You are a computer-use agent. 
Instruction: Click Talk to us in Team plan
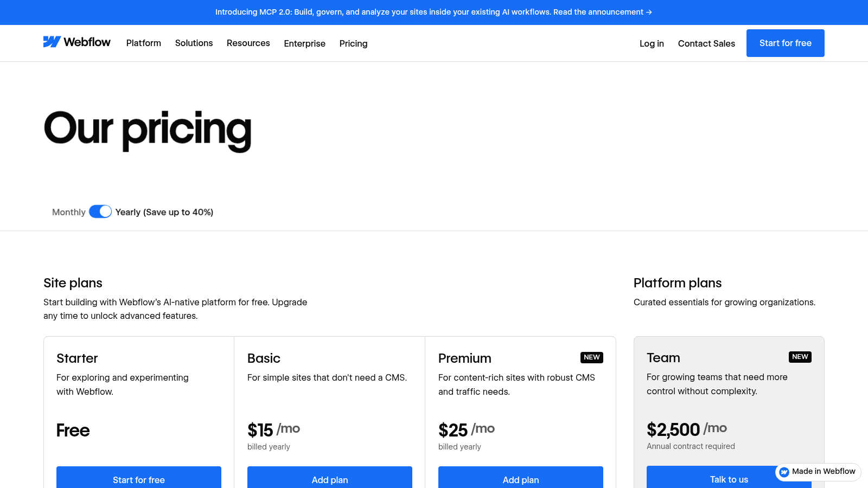pyautogui.click(x=729, y=478)
